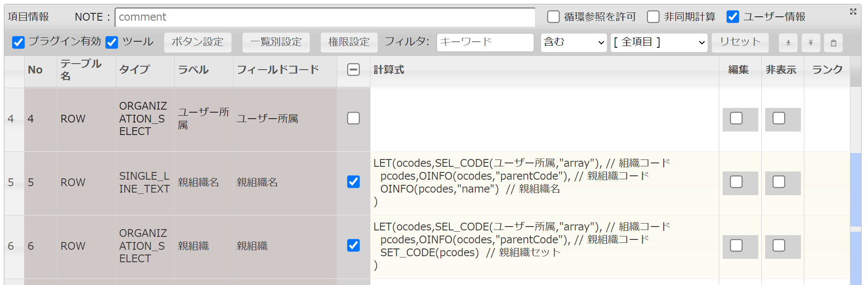Screen dimensions: 868x285
Task: Toggle the header select-all checkbox
Action: [x=354, y=70]
